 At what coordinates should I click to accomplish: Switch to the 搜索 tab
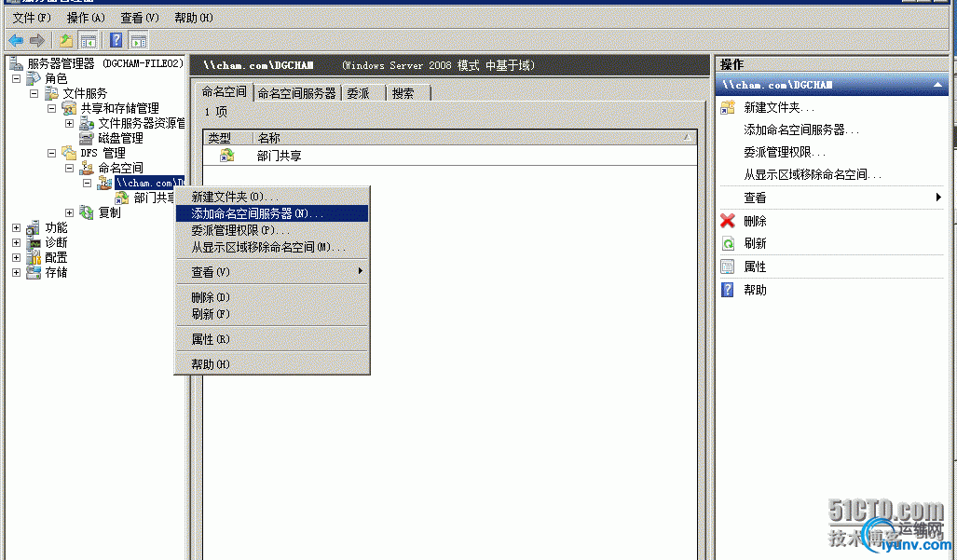(x=409, y=93)
